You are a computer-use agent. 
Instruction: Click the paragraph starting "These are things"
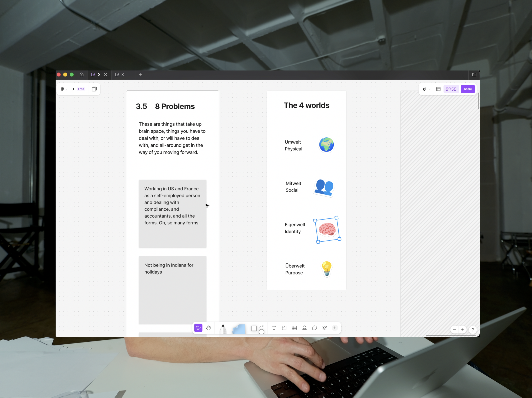point(172,138)
